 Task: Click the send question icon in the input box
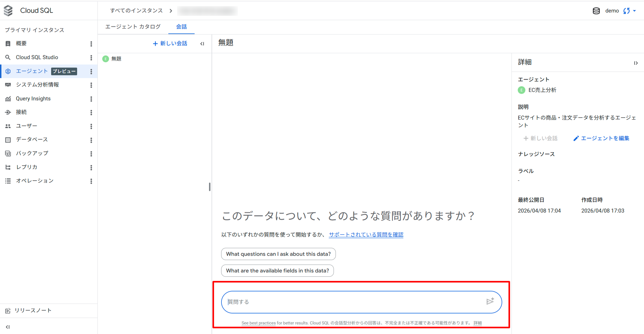[490, 302]
